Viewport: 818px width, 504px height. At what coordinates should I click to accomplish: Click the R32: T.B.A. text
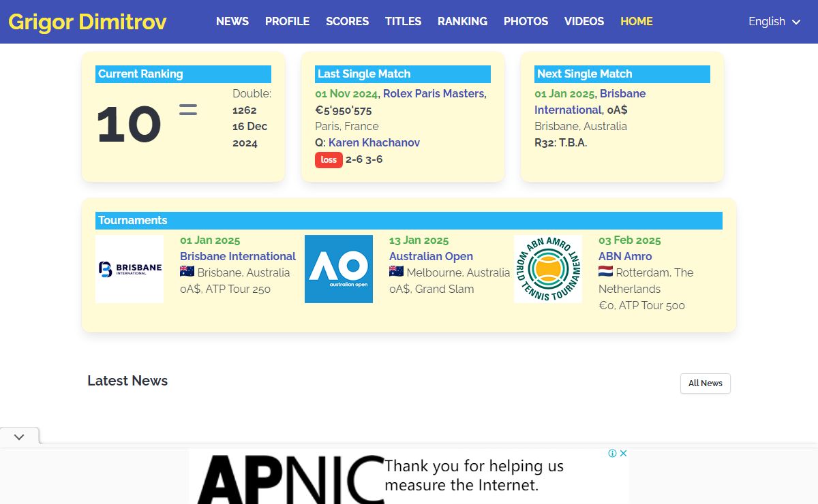click(x=561, y=142)
